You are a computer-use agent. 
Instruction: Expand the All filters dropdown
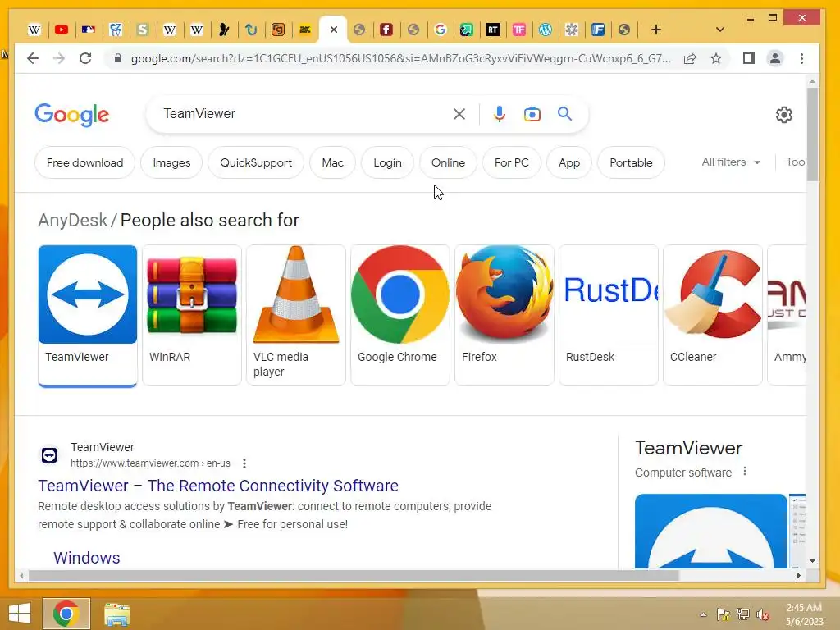coord(731,162)
